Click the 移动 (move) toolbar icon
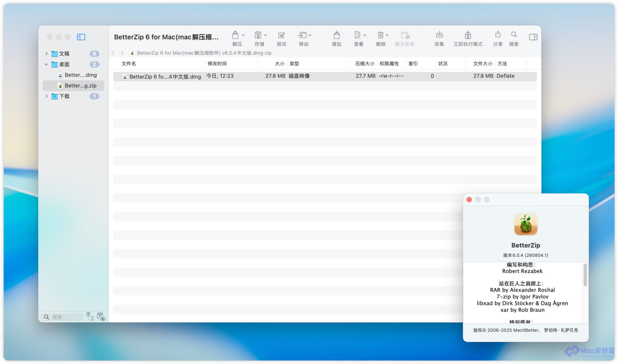 (x=302, y=35)
